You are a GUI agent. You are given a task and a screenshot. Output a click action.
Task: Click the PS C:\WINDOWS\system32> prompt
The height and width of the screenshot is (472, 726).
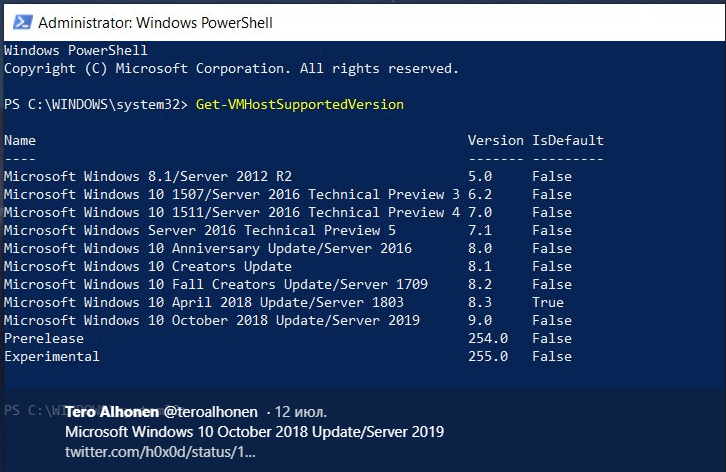coord(96,105)
